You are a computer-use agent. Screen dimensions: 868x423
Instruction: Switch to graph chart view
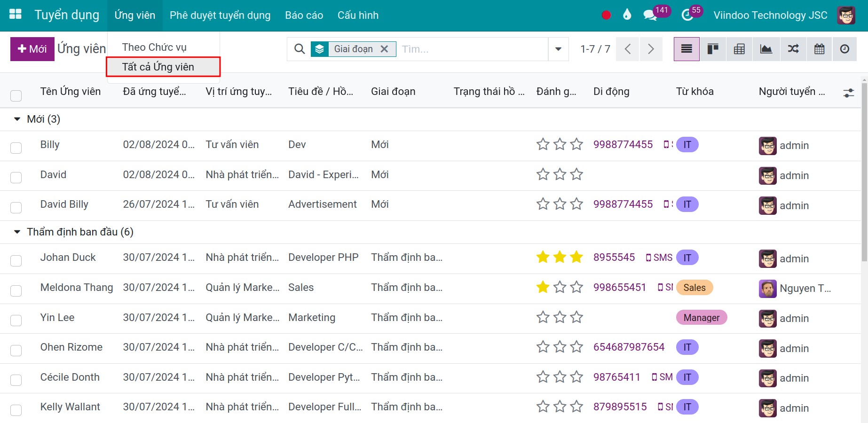pyautogui.click(x=766, y=49)
